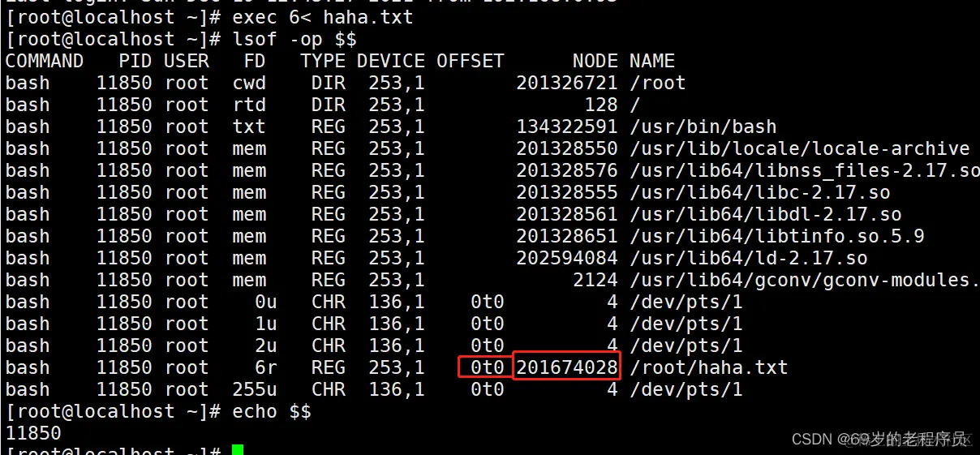Click the 0t0 offset in the 255u row
980x455 pixels.
tap(488, 389)
